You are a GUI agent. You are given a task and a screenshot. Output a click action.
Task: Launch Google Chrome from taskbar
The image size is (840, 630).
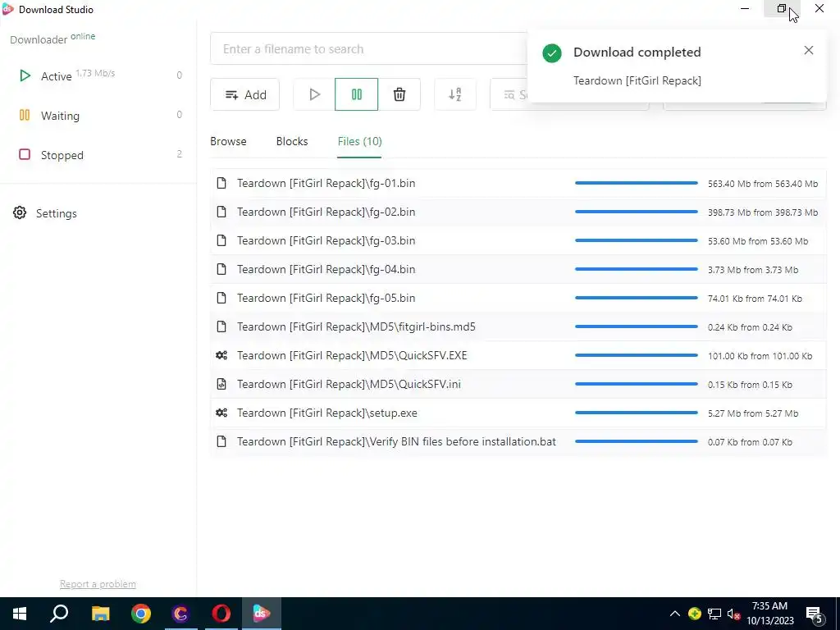tap(141, 614)
